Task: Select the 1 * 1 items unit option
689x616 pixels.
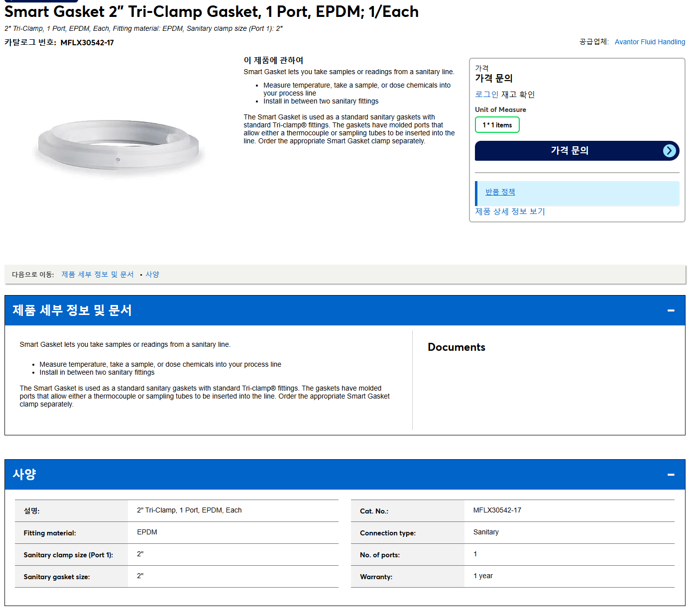Action: point(497,125)
